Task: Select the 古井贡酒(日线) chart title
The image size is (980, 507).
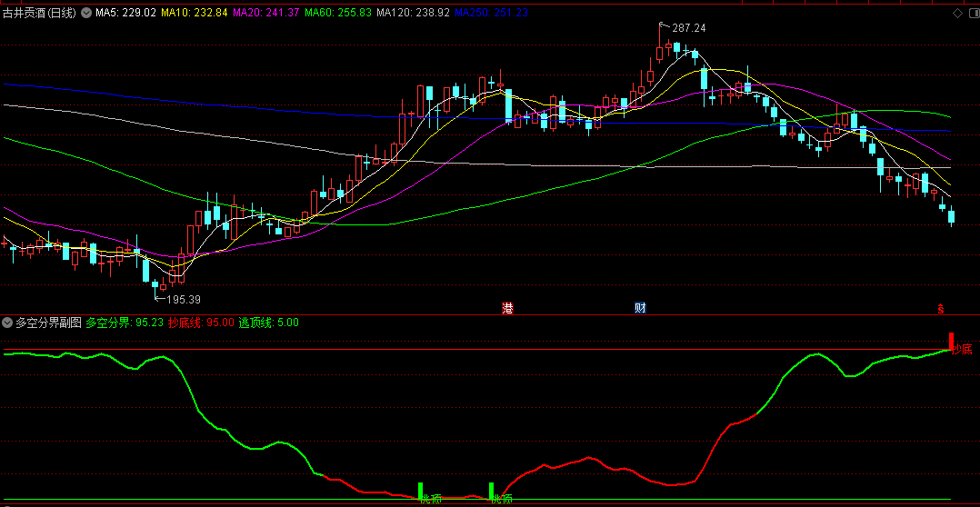Action: click(39, 13)
